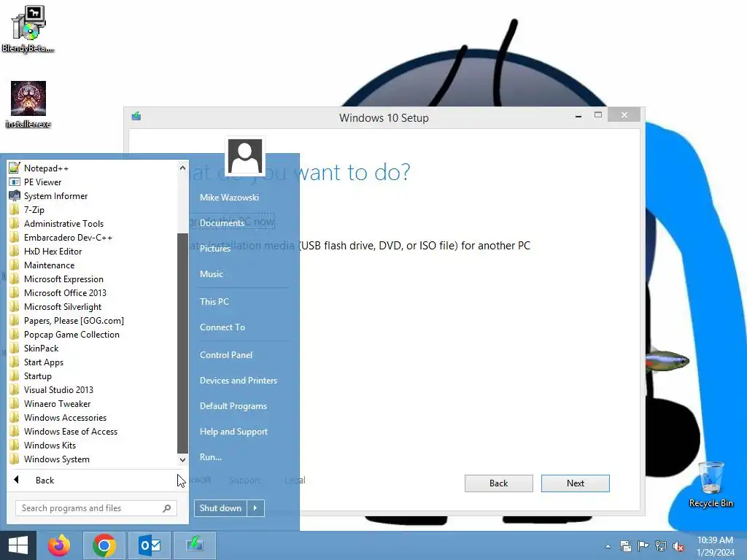Open Music from the start menu
This screenshot has height=560, width=747.
tap(212, 274)
